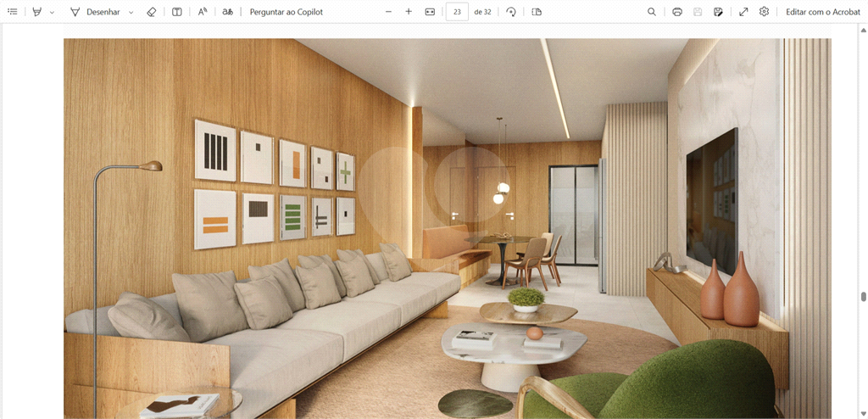This screenshot has width=868, height=419.
Task: Select the highlighter tool
Action: click(36, 12)
